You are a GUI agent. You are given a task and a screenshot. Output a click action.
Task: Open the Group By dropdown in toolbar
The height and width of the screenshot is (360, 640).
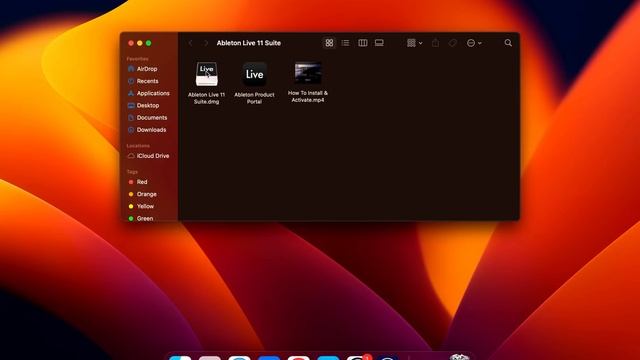(414, 43)
